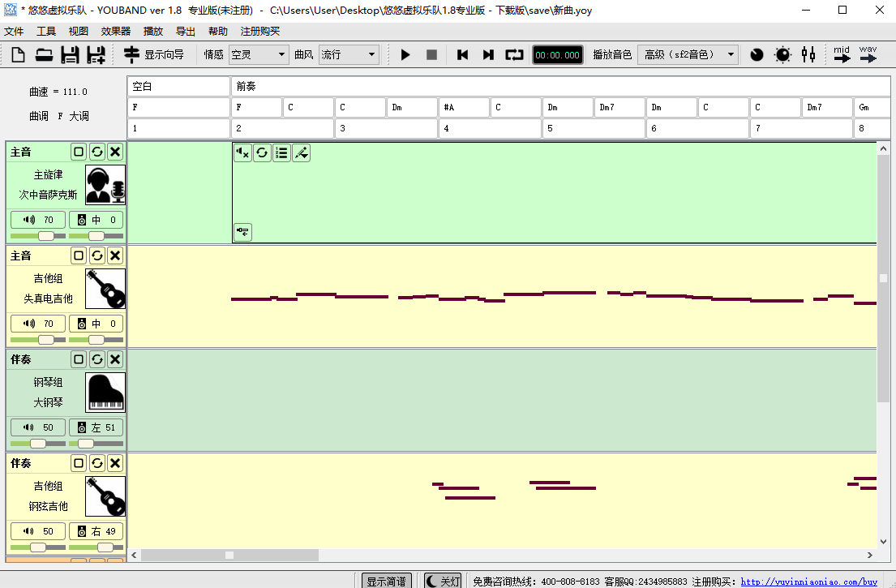The height and width of the screenshot is (588, 896).
Task: Click the pan 中 0 button on 主旋律 track
Action: click(x=96, y=220)
